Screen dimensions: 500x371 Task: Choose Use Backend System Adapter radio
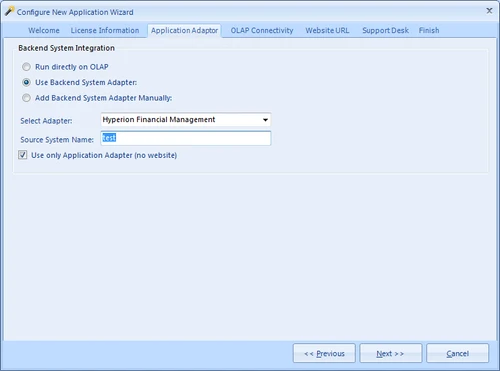26,82
